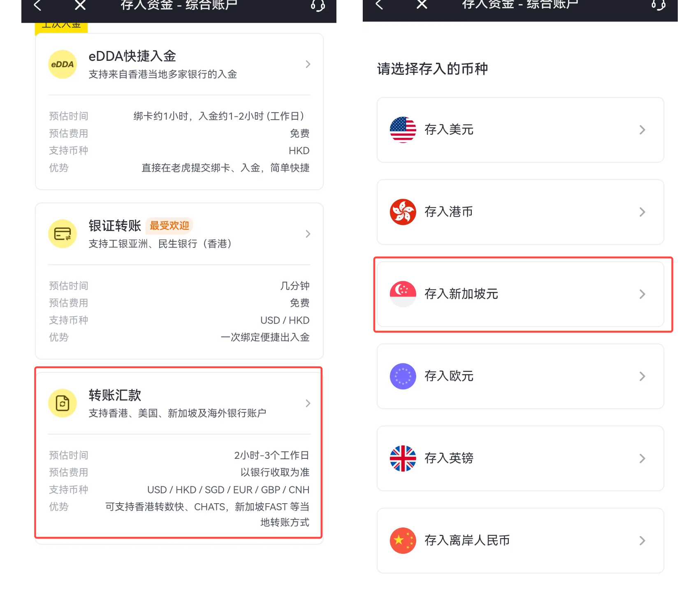Screen dimensions: 700x592
Task: Click the Hong Kong flag icon
Action: [x=403, y=212]
